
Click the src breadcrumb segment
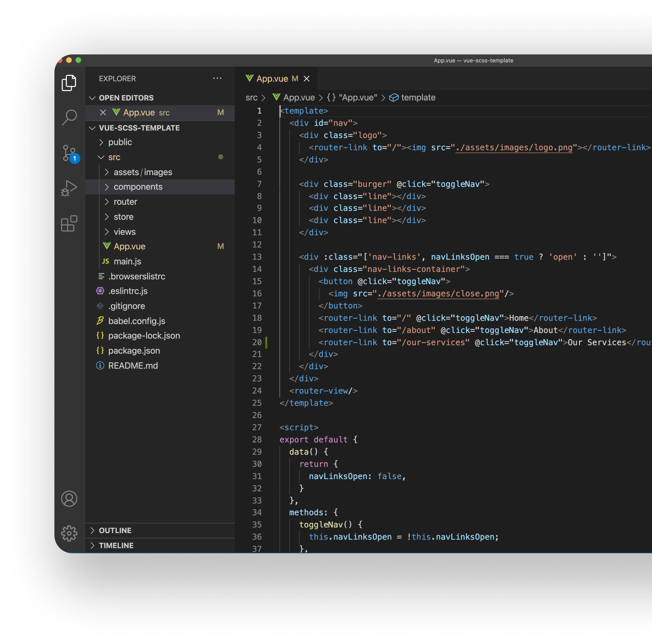pyautogui.click(x=251, y=98)
